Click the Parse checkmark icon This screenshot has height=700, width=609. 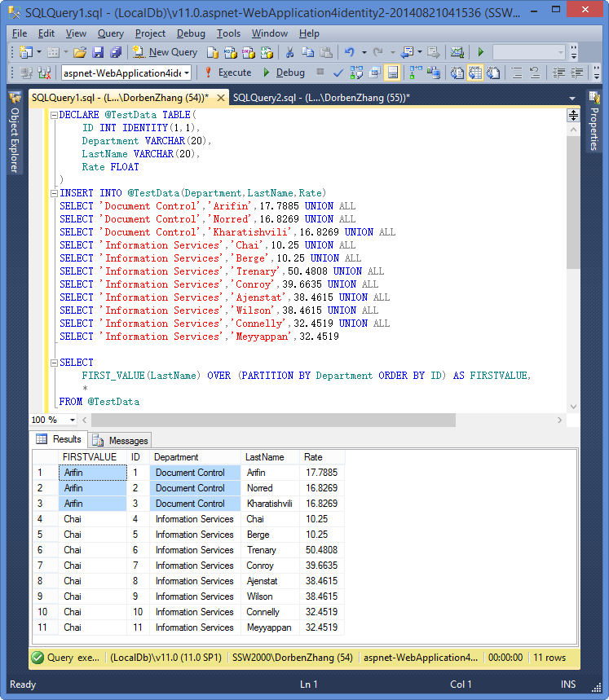338,73
